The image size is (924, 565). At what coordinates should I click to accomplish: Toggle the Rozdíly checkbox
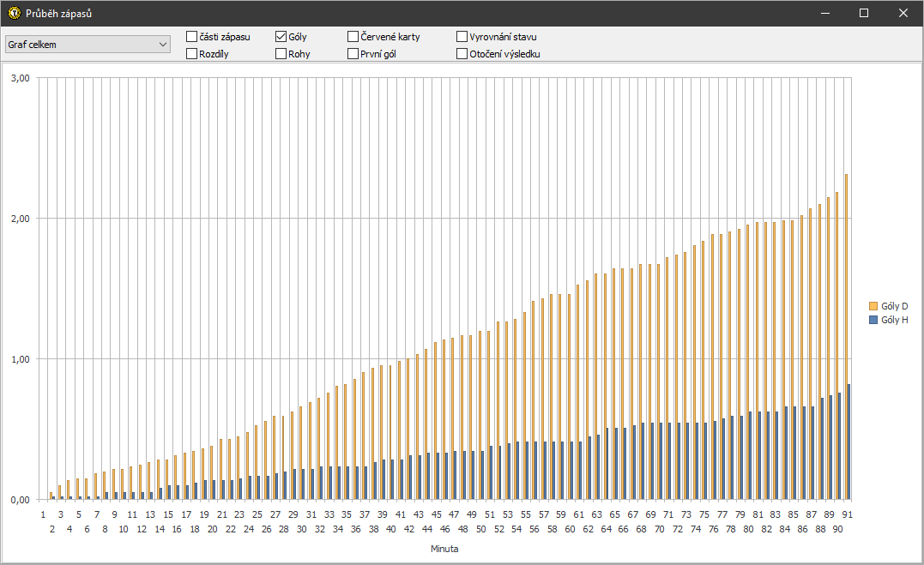click(192, 54)
